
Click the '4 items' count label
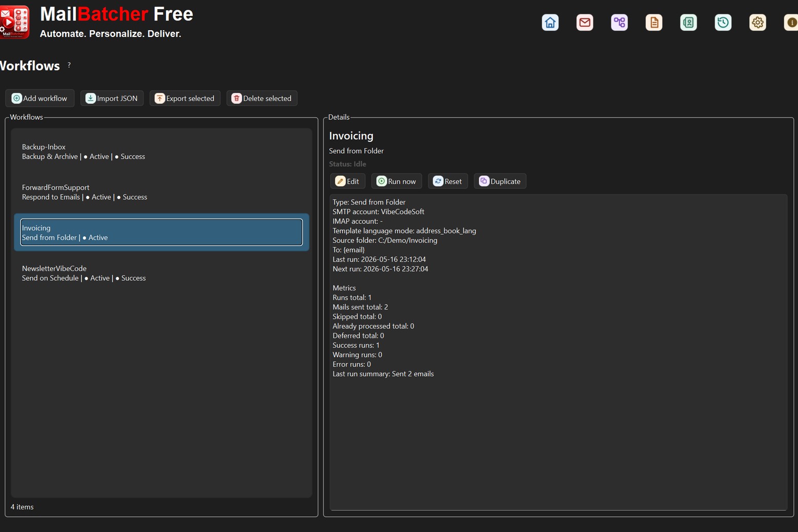click(22, 507)
